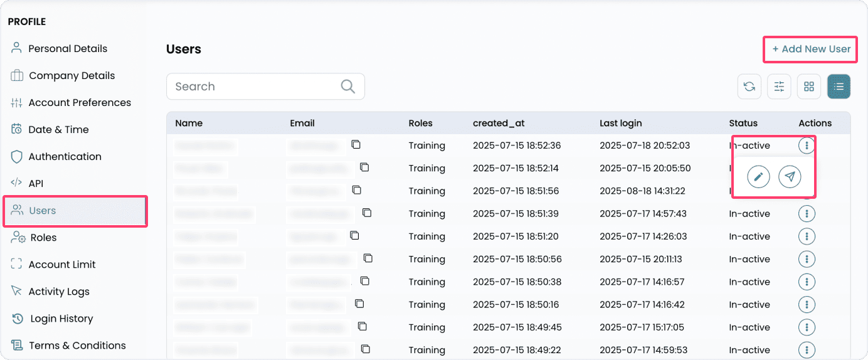Expand actions menu for 18:51:39 row
This screenshot has height=360, width=868.
pos(807,214)
